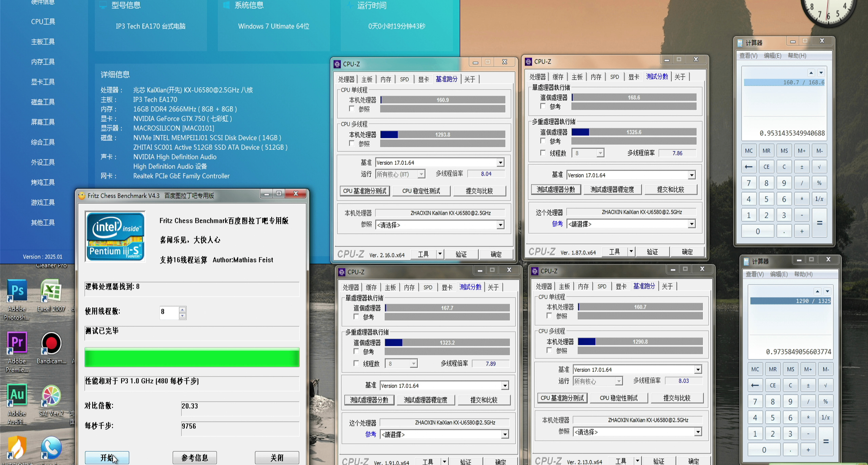This screenshot has height=465, width=868.
Task: Click CPU-Z 2.13.0 window title icon
Action: [x=535, y=271]
